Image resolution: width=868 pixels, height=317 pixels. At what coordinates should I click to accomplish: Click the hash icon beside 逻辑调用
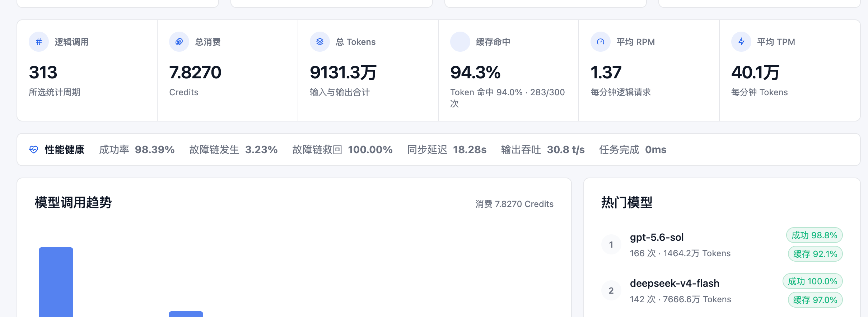coord(39,42)
